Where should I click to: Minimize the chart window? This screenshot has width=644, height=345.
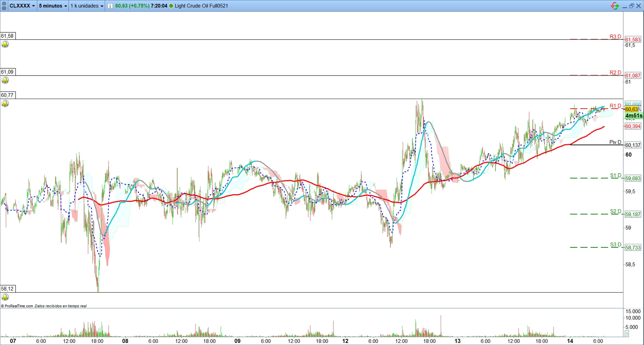pos(624,6)
